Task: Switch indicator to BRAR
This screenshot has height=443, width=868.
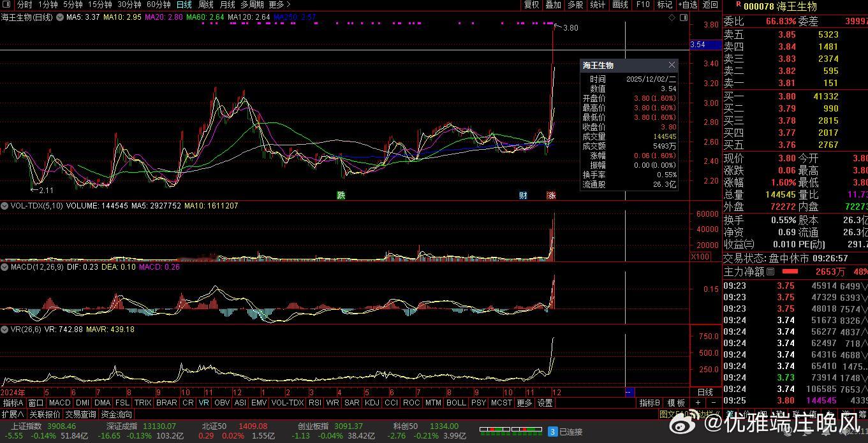Action: tap(166, 403)
